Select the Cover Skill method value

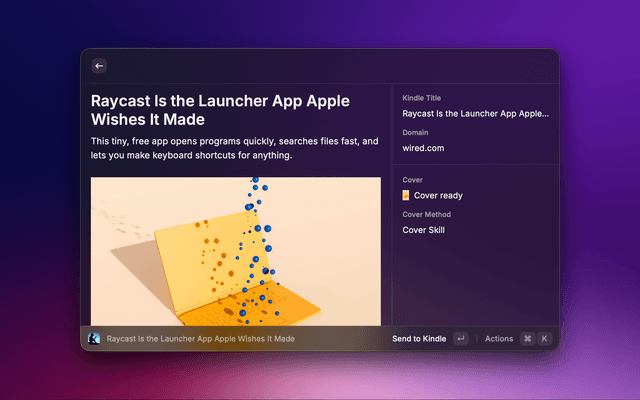(x=423, y=230)
